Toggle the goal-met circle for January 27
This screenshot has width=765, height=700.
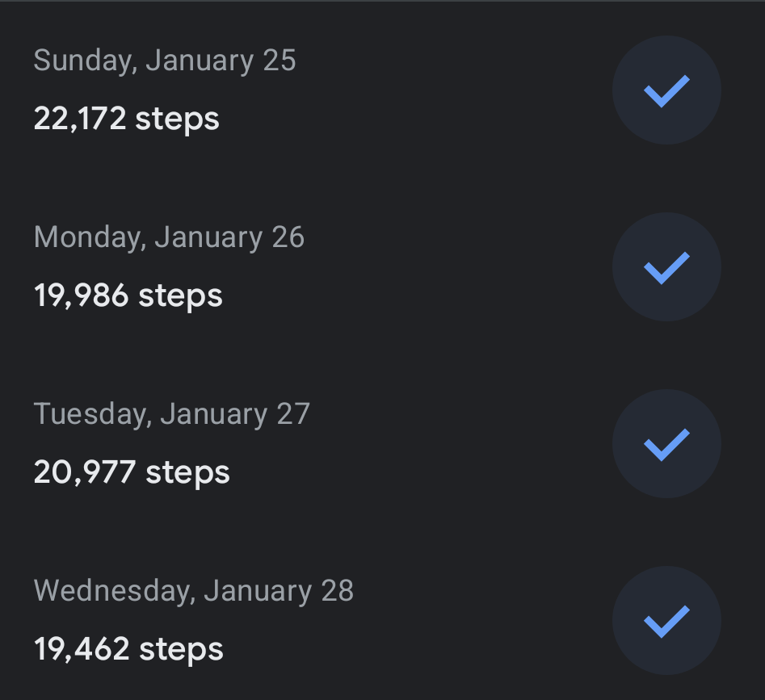[666, 444]
